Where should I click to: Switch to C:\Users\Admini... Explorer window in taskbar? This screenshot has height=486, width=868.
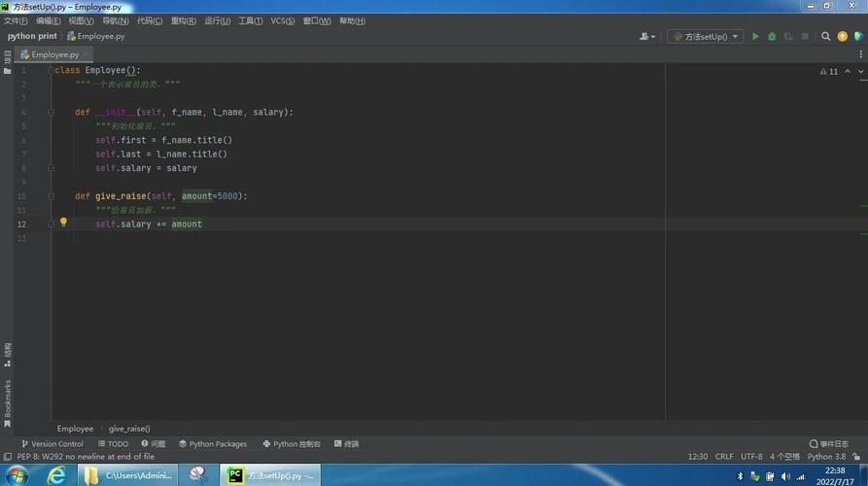click(128, 475)
